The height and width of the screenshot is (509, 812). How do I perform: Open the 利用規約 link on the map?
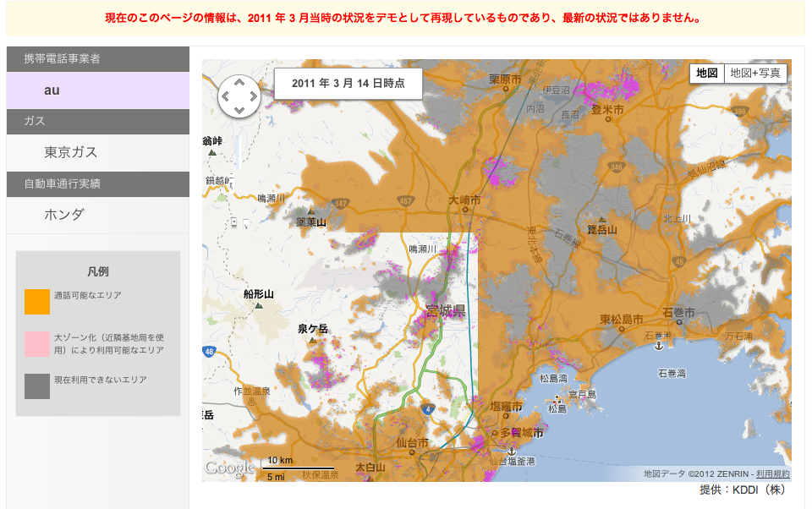[772, 473]
